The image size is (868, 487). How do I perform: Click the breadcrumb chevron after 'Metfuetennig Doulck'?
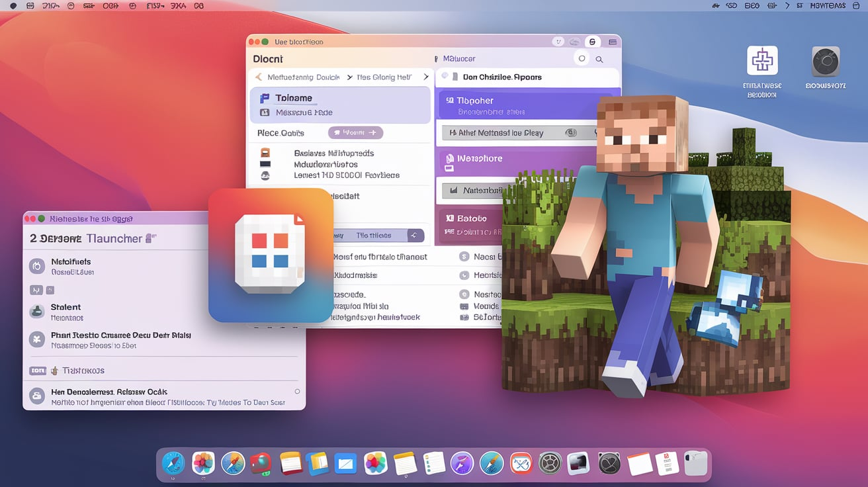pyautogui.click(x=349, y=77)
